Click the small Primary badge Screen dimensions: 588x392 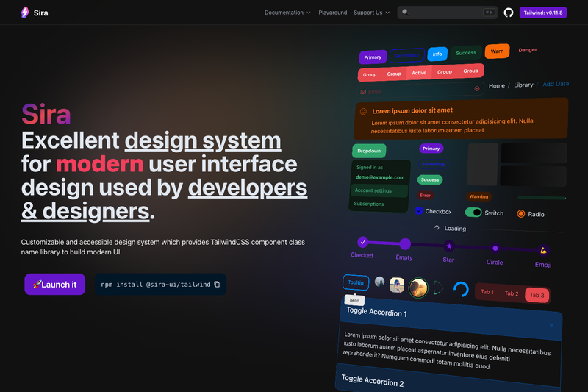pos(431,149)
